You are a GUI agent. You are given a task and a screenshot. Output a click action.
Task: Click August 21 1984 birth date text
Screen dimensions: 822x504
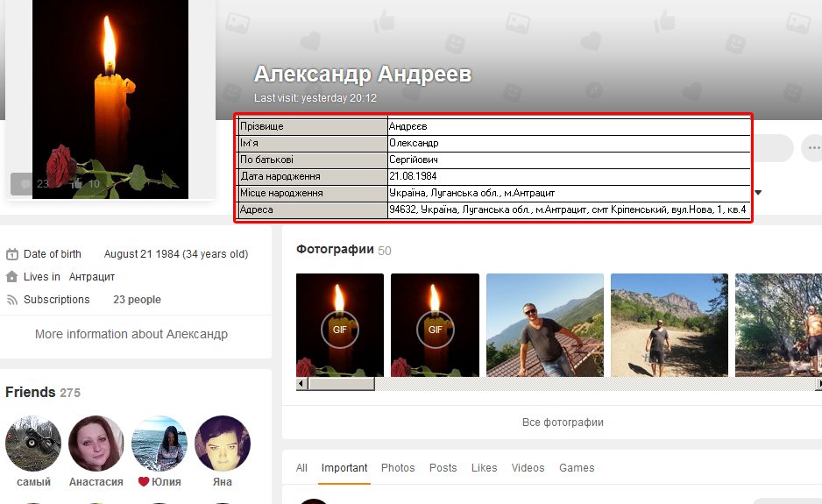[176, 254]
